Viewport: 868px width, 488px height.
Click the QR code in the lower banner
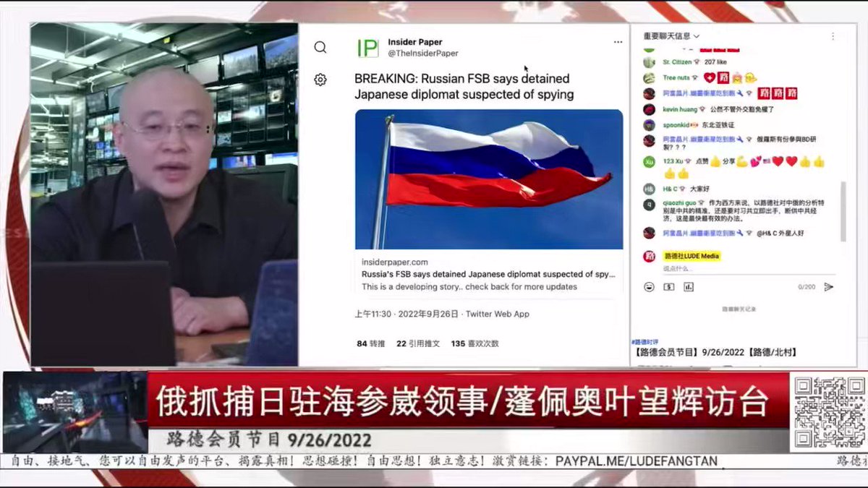[829, 412]
